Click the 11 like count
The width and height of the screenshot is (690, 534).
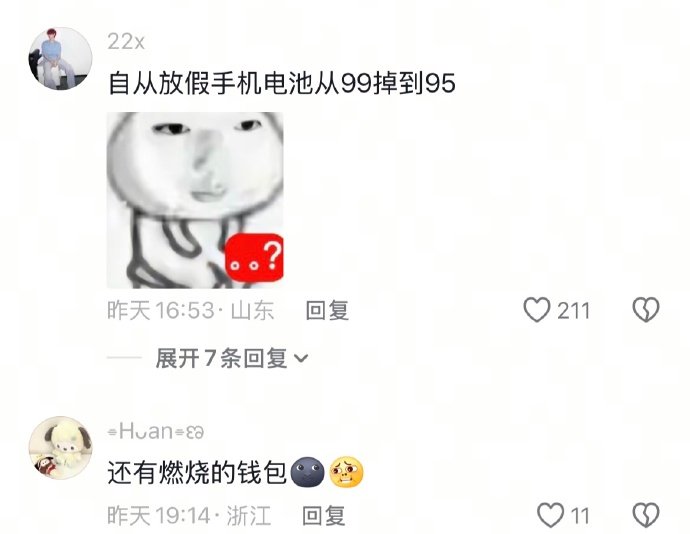tap(580, 516)
